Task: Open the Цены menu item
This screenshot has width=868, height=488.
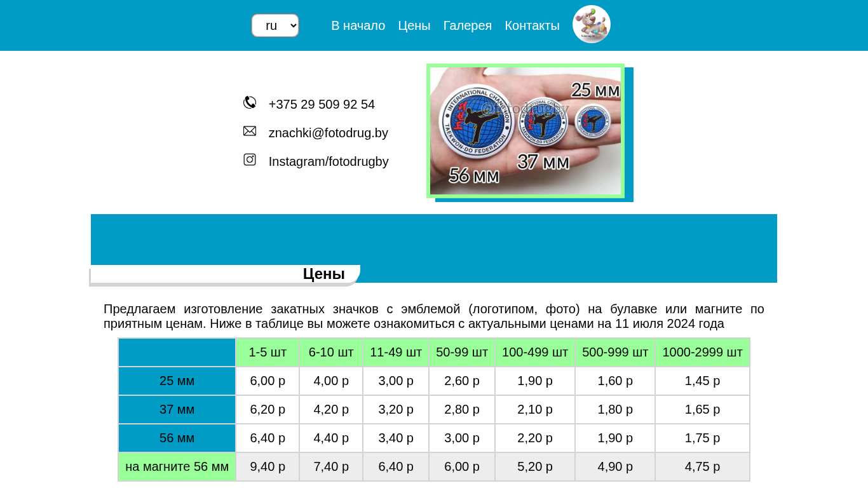Action: coord(414,25)
